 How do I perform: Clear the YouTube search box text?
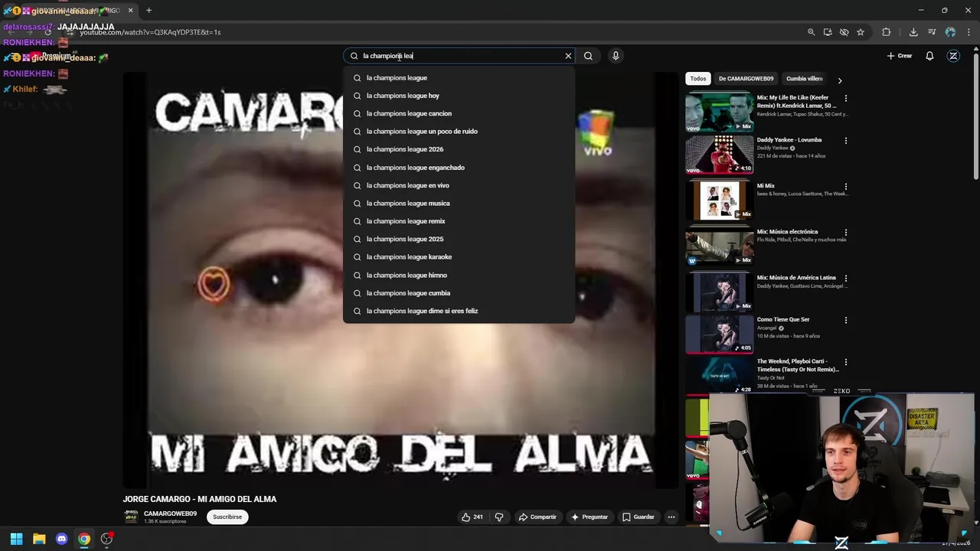[x=568, y=56]
